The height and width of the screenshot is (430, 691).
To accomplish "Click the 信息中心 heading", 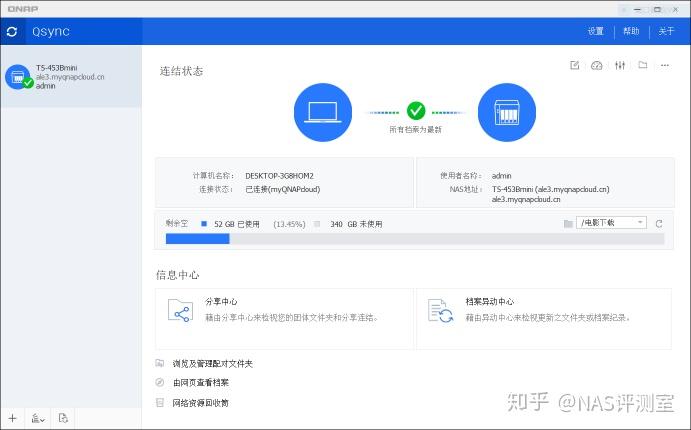I will [177, 275].
